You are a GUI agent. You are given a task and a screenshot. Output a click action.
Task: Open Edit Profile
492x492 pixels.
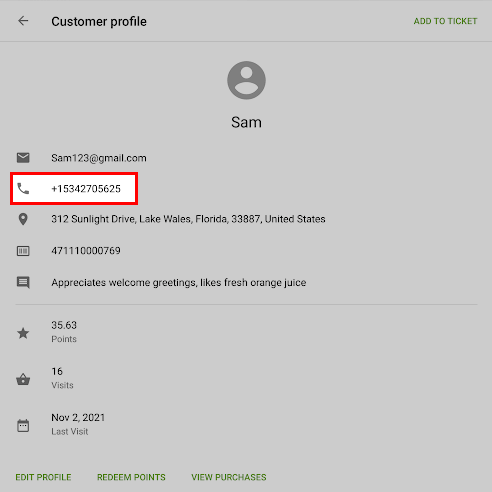click(x=43, y=477)
